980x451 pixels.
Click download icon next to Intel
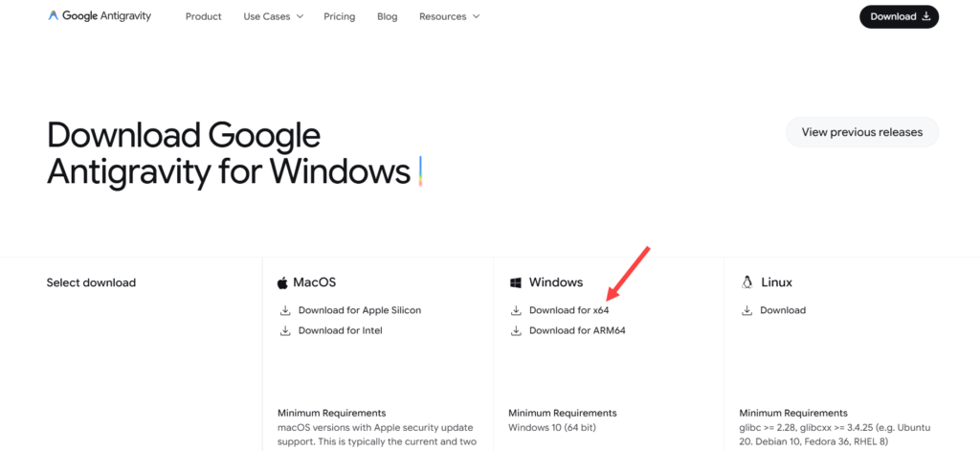click(x=284, y=330)
